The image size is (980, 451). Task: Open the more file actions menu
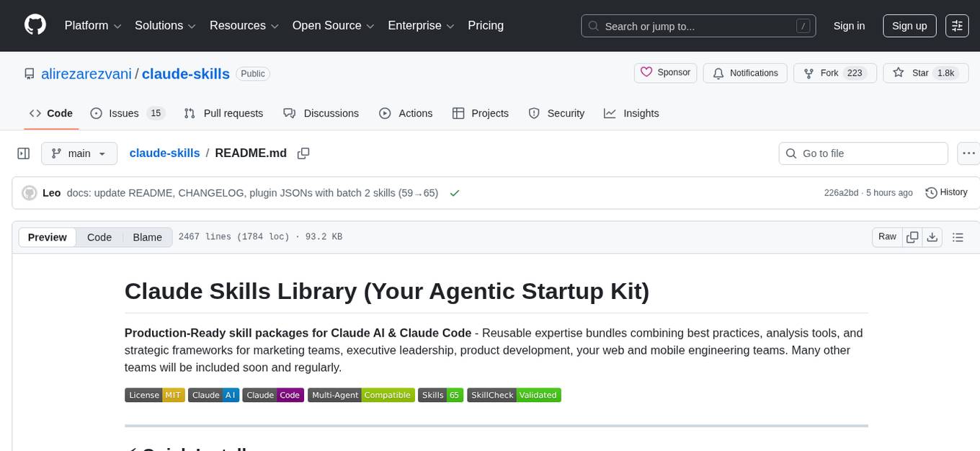(968, 153)
